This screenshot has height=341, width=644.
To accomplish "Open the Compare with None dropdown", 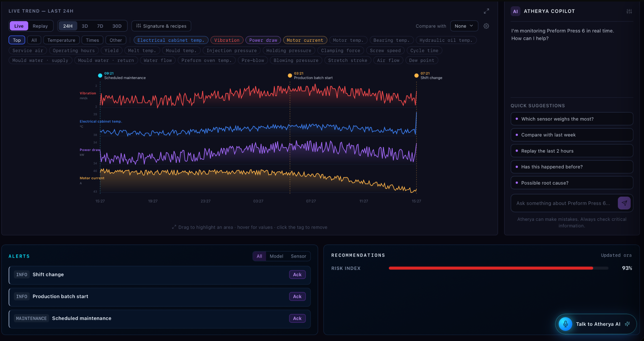I will tap(464, 26).
